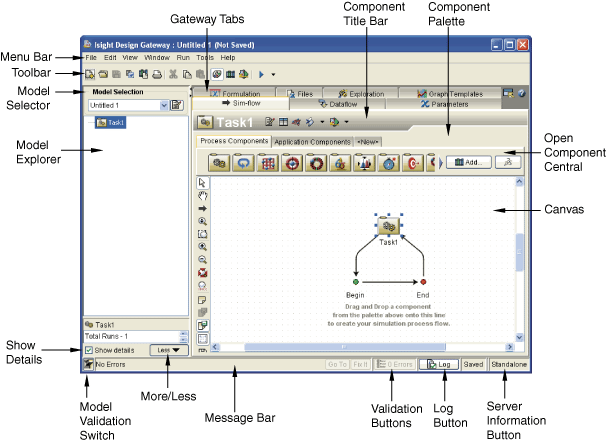This screenshot has height=443, width=610.
Task: Click the grayed floppy disk Save icon
Action: tap(116, 74)
